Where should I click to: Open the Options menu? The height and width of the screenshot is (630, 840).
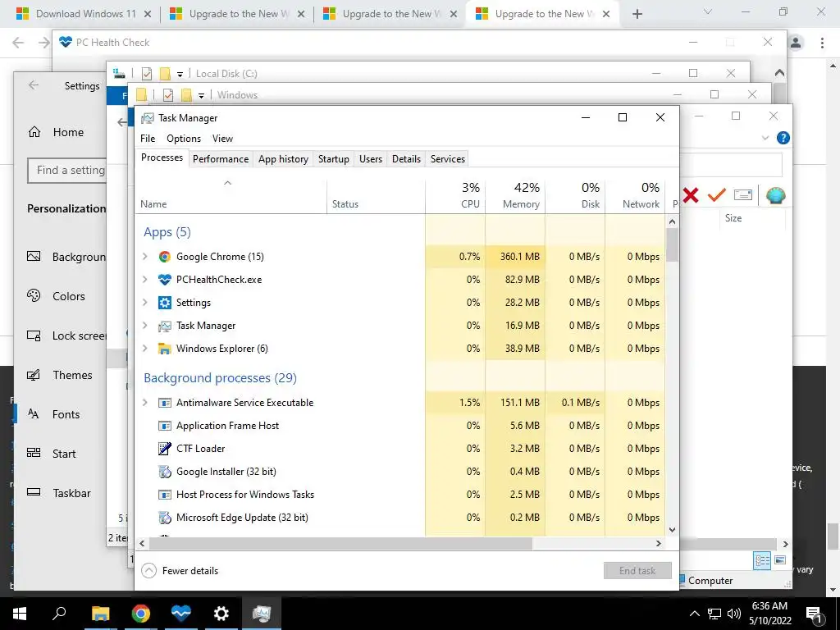tap(184, 138)
